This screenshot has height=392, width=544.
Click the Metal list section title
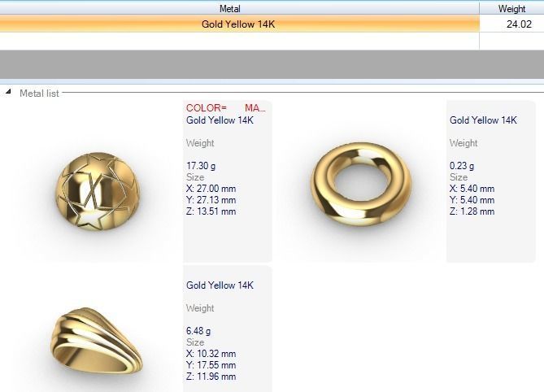click(39, 93)
